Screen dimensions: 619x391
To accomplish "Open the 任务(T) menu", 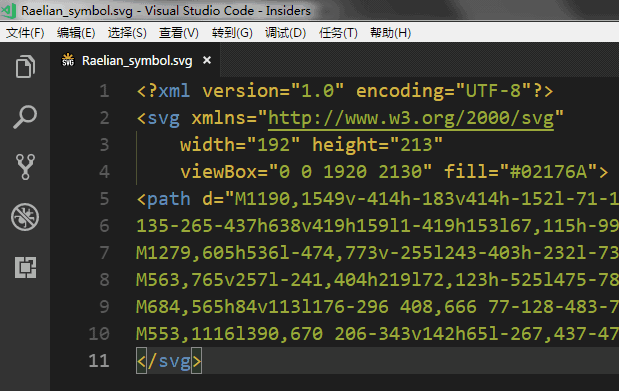I will click(x=338, y=33).
